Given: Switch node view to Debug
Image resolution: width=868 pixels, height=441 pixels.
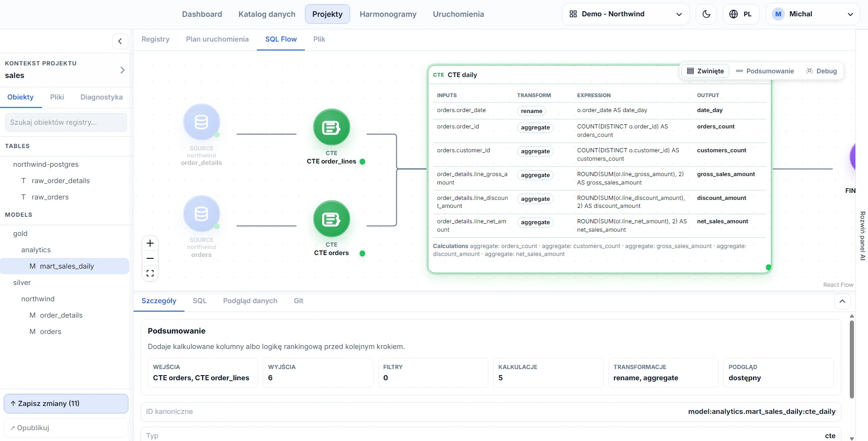Looking at the screenshot, I should [x=821, y=71].
